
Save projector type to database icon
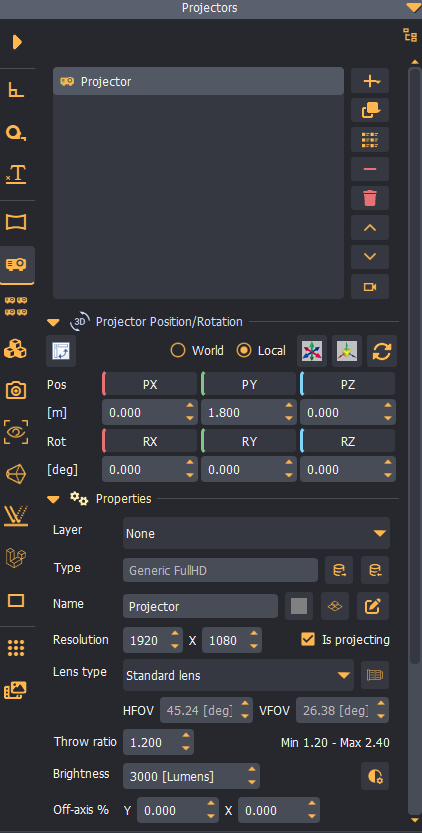click(375, 571)
